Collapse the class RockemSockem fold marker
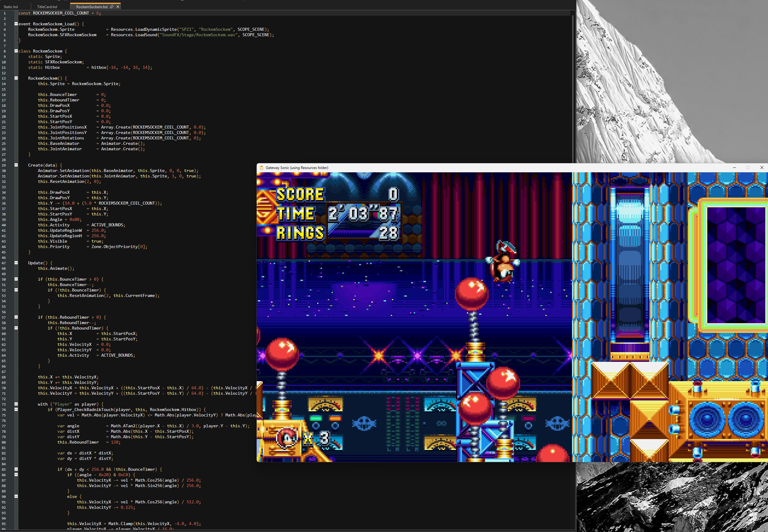The width and height of the screenshot is (768, 532). click(16, 51)
